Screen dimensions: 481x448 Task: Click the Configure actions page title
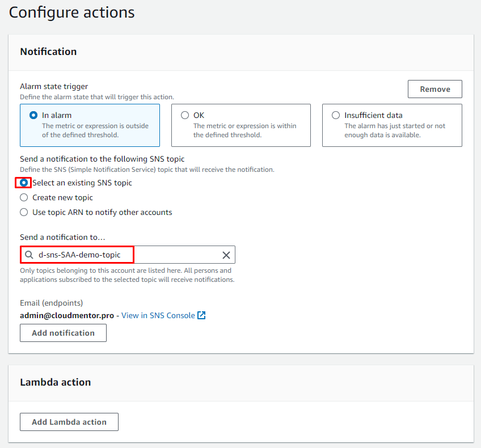click(x=72, y=12)
